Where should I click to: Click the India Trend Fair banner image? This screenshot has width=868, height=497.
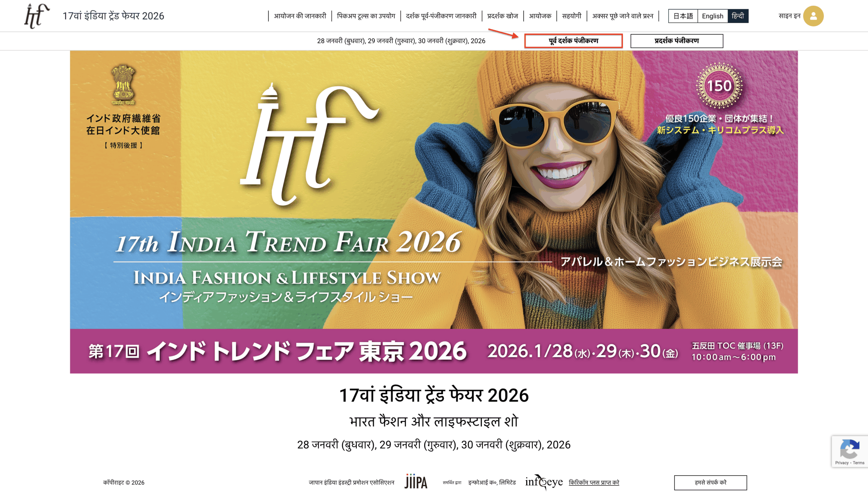pos(434,212)
